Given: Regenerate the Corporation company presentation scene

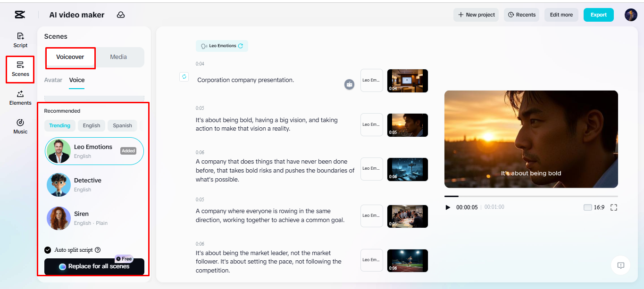Looking at the screenshot, I should pyautogui.click(x=184, y=76).
